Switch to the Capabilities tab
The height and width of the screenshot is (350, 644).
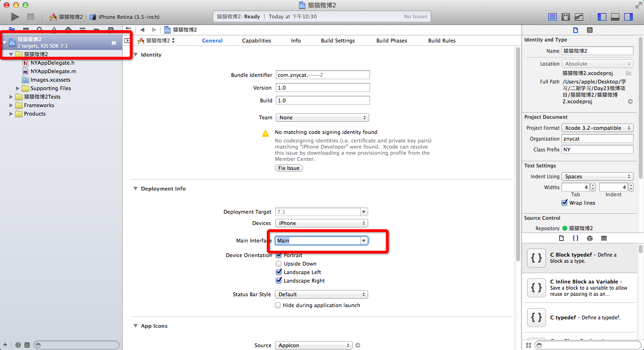click(x=256, y=41)
